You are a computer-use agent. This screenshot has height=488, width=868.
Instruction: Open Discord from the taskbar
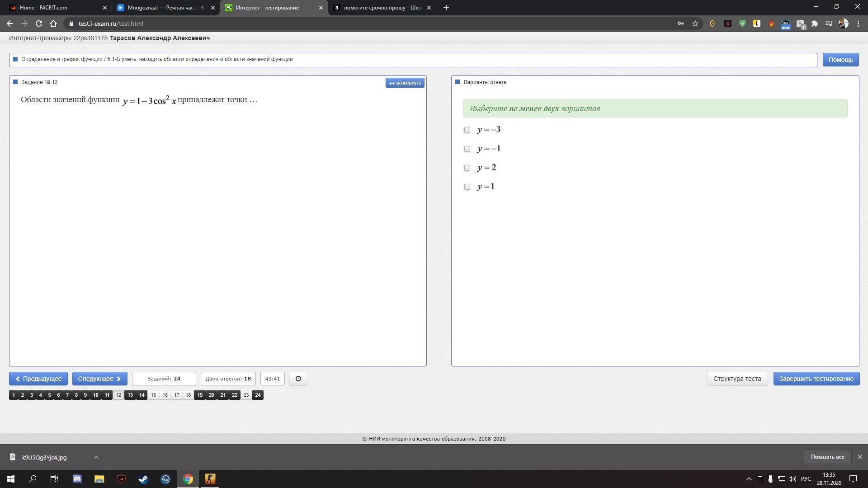click(77, 479)
